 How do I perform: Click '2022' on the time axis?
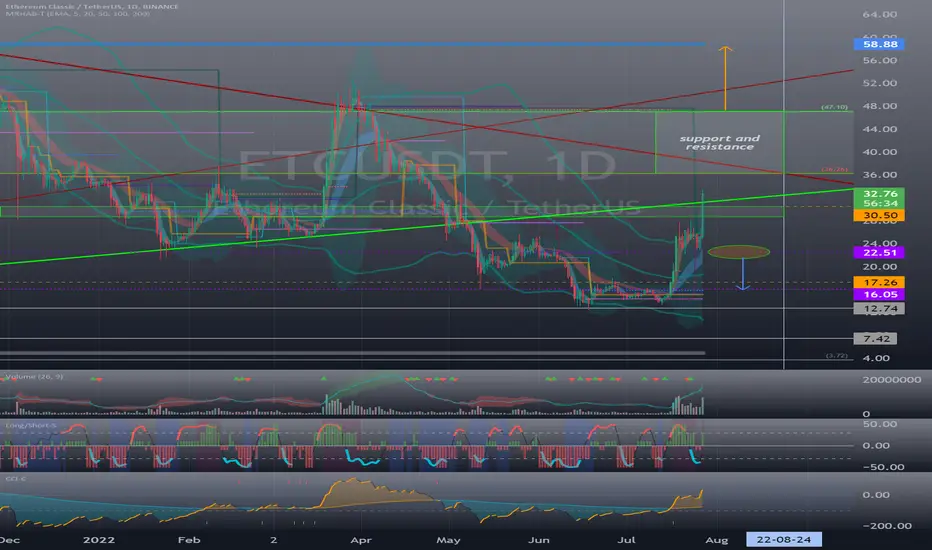pos(99,540)
